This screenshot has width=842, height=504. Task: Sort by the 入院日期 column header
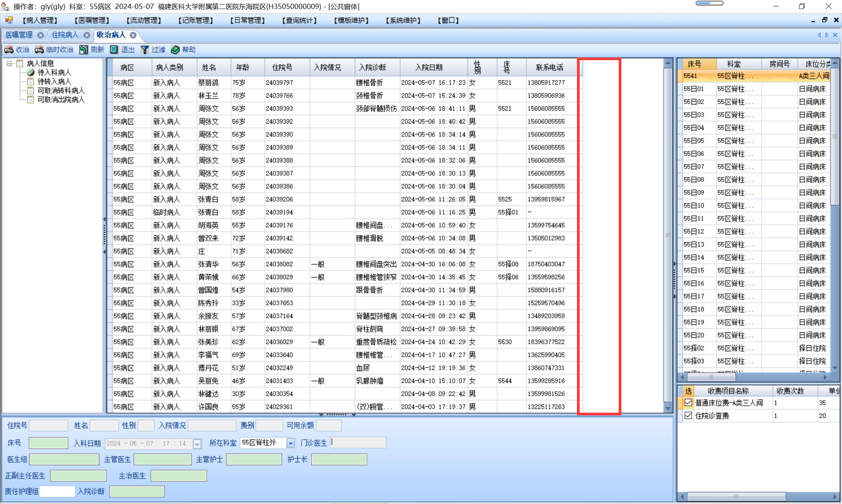(x=429, y=67)
